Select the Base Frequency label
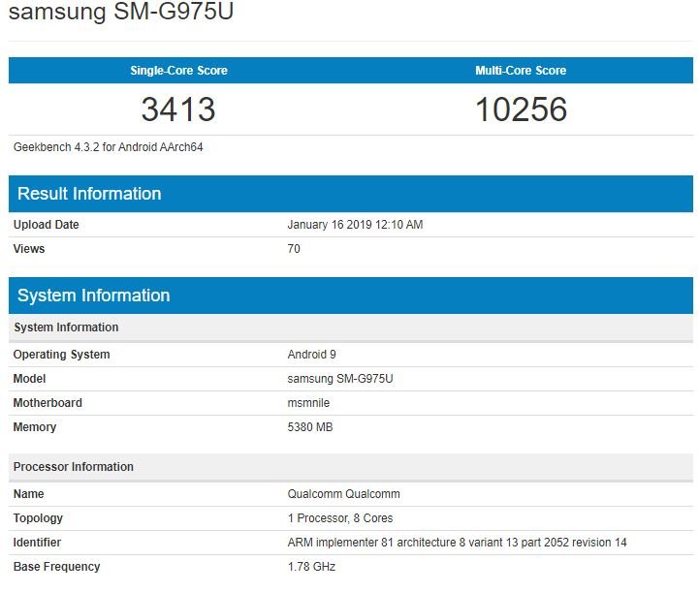 click(x=56, y=567)
